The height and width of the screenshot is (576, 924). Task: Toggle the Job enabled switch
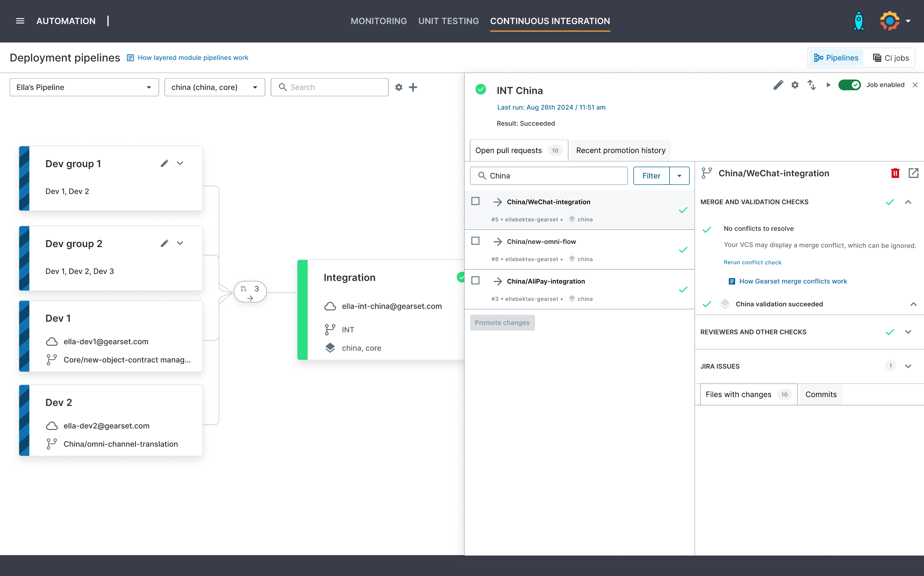click(849, 85)
